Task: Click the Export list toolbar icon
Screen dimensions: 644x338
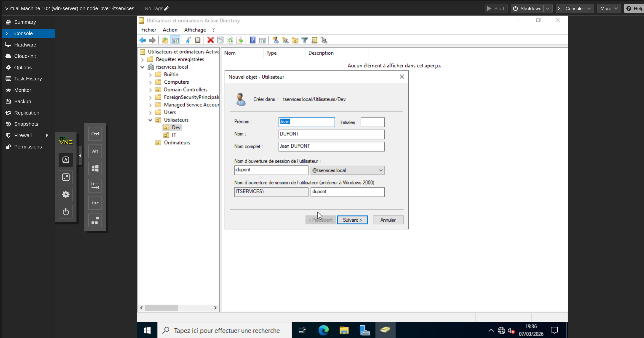Action: click(240, 40)
